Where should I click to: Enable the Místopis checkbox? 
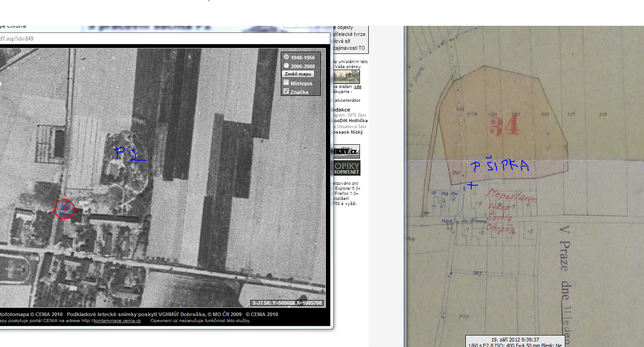pyautogui.click(x=286, y=83)
